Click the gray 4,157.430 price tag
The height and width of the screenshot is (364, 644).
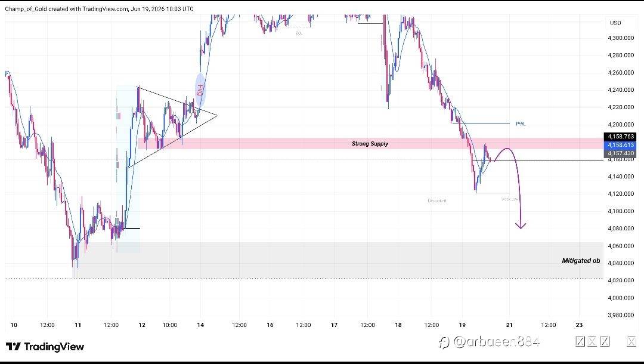[620, 153]
